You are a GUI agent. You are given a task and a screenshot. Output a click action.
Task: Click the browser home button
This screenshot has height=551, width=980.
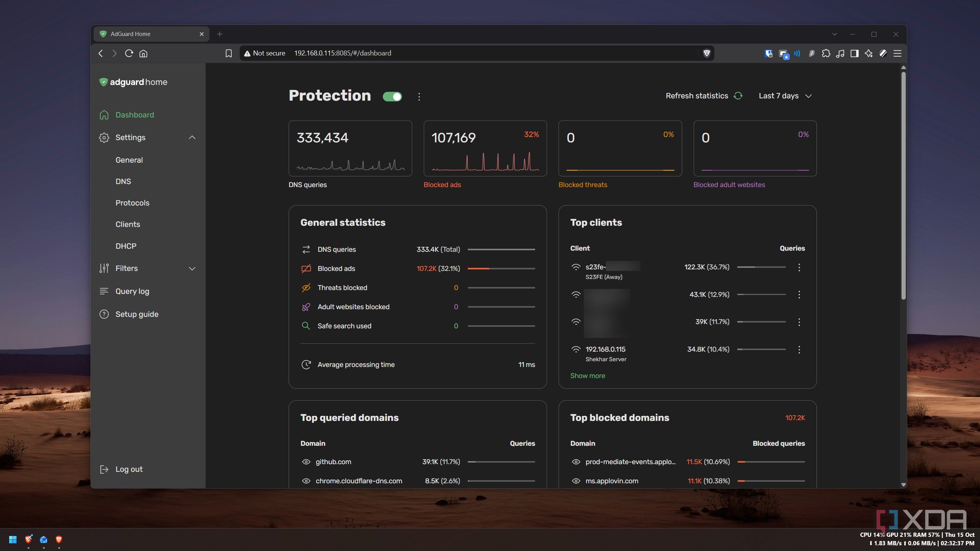[x=143, y=53]
